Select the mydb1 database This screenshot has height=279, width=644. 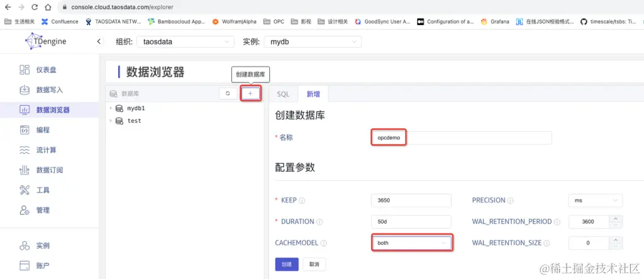136,108
